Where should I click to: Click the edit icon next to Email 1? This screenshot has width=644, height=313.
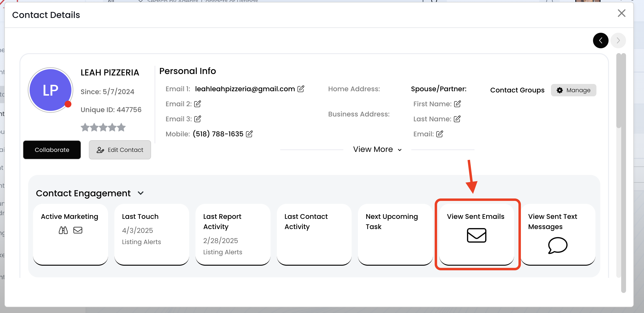(x=301, y=89)
